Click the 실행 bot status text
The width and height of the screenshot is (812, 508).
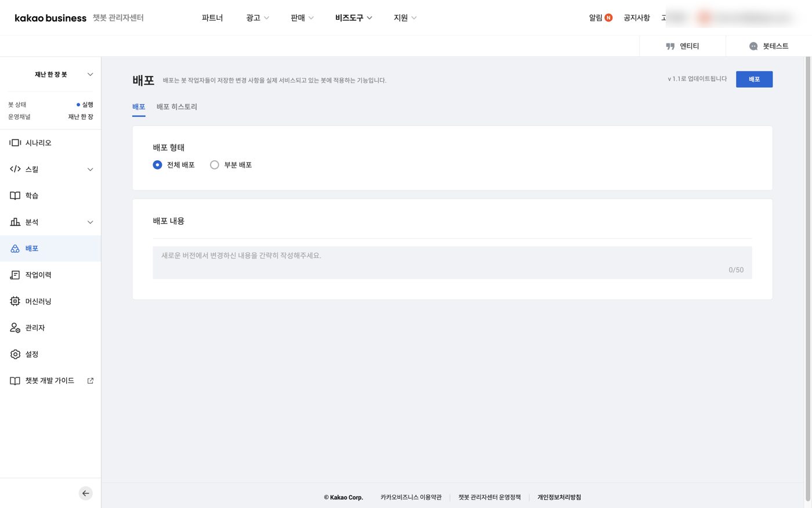tap(88, 105)
